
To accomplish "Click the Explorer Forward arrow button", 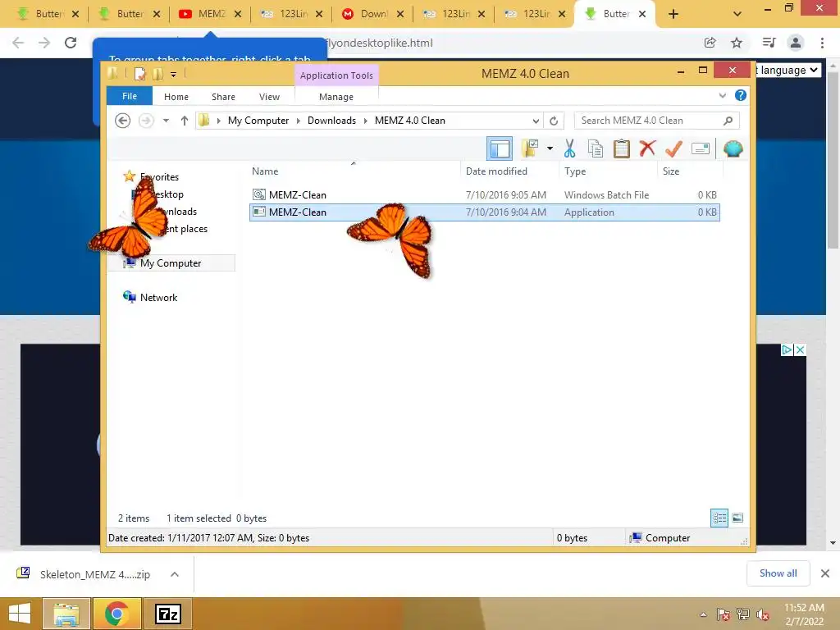I will tap(146, 121).
